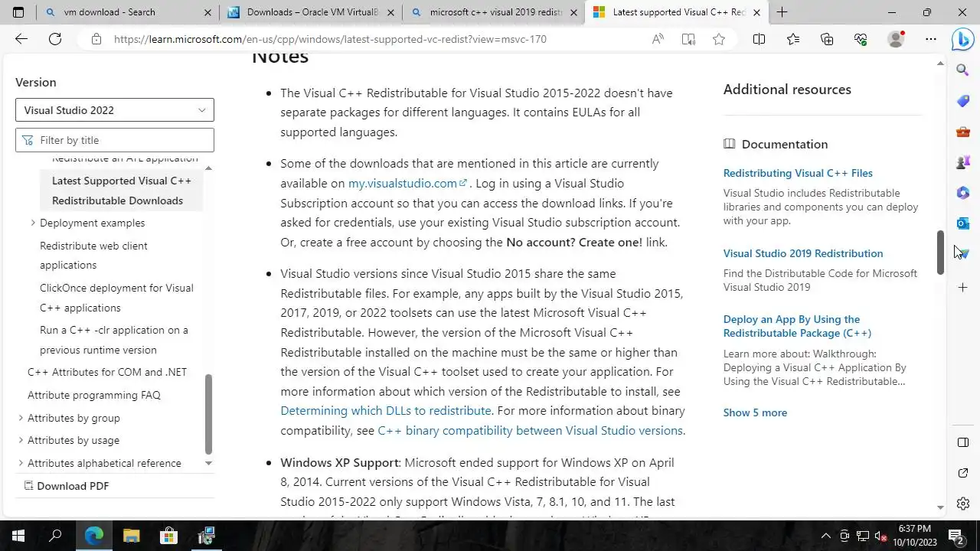Download PDF of documentation
The image size is (980, 551).
pyautogui.click(x=66, y=486)
